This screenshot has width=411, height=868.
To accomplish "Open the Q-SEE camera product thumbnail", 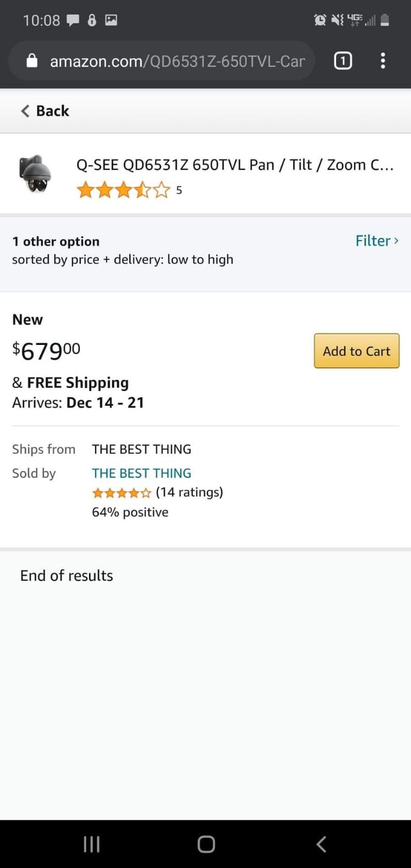I will 35,174.
